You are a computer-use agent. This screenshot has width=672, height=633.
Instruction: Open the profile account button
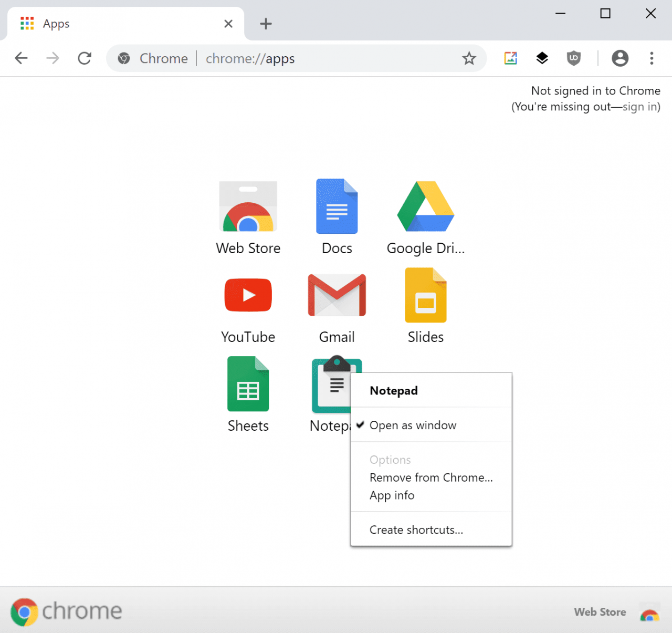click(620, 58)
